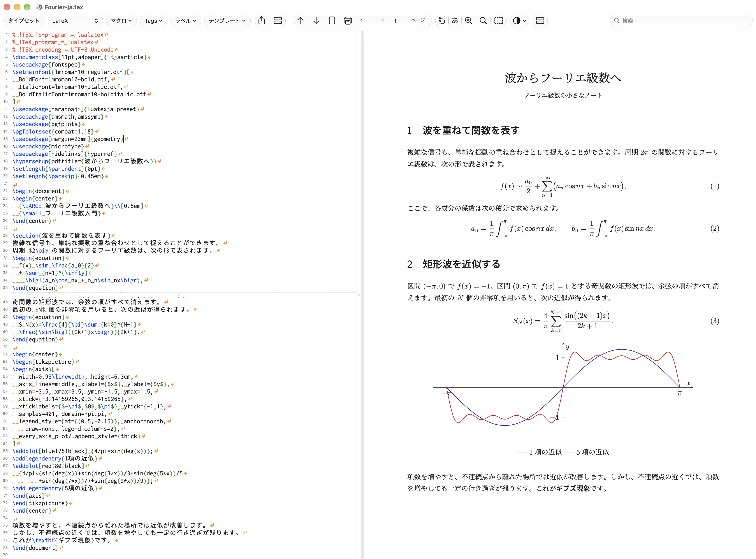756x559 pixels.
Task: Click bold ギブズ現象 in preview
Action: pyautogui.click(x=573, y=489)
